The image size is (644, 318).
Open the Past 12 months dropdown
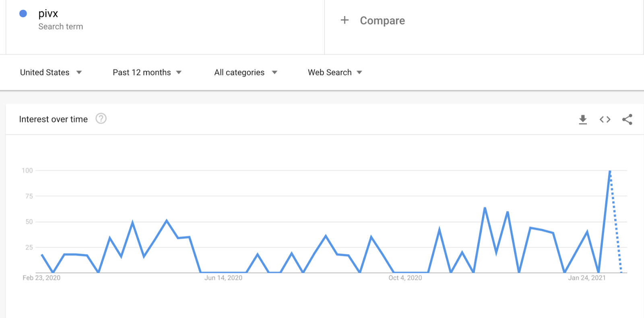(147, 72)
